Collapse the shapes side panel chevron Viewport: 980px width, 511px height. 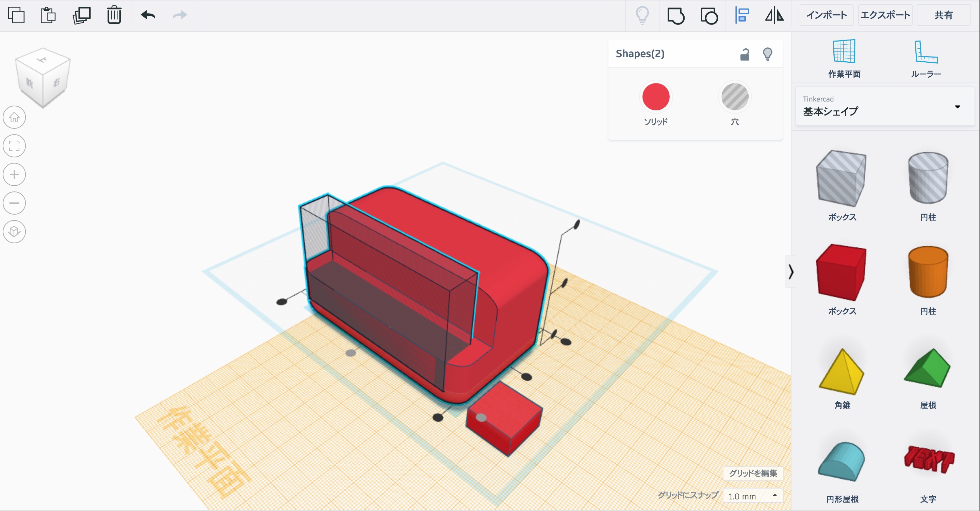point(790,272)
